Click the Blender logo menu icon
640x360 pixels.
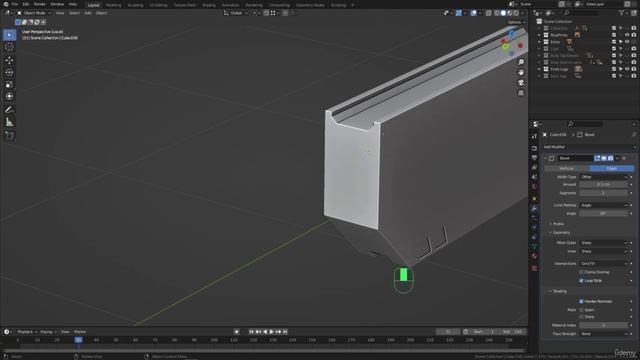coord(6,4)
